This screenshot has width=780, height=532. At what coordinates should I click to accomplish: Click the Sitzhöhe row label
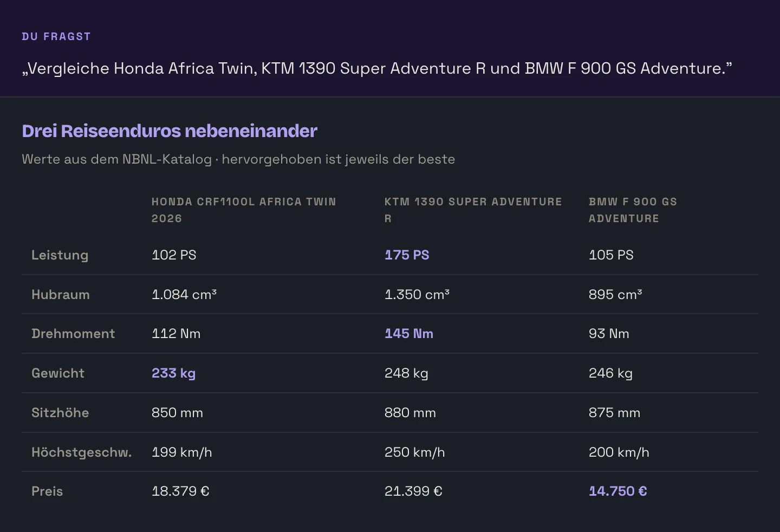click(x=60, y=413)
